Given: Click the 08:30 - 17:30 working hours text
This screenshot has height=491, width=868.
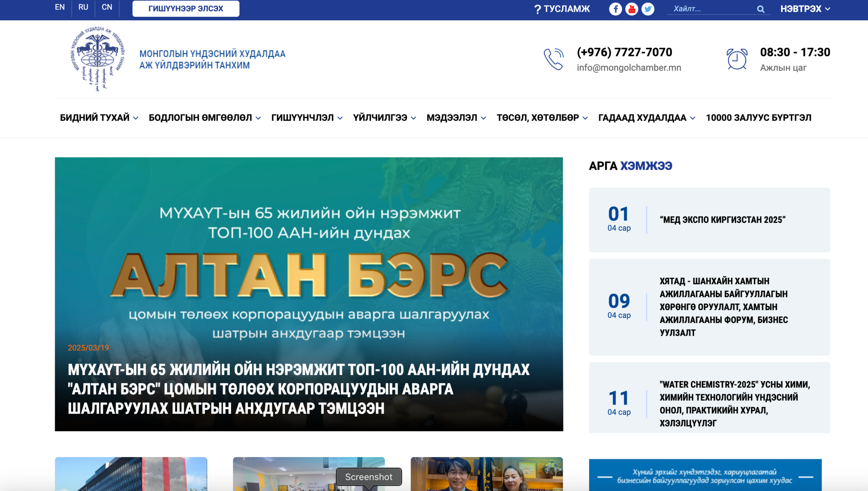Looking at the screenshot, I should point(795,52).
